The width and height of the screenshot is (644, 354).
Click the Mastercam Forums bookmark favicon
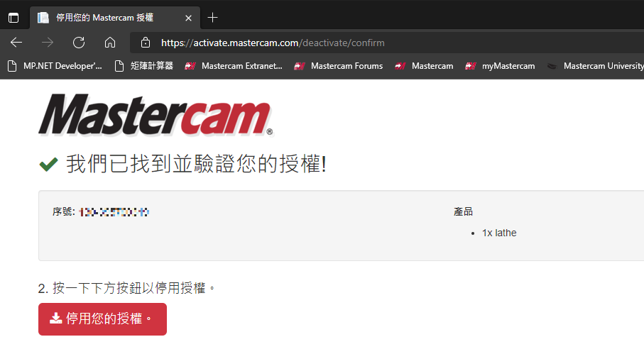[300, 66]
